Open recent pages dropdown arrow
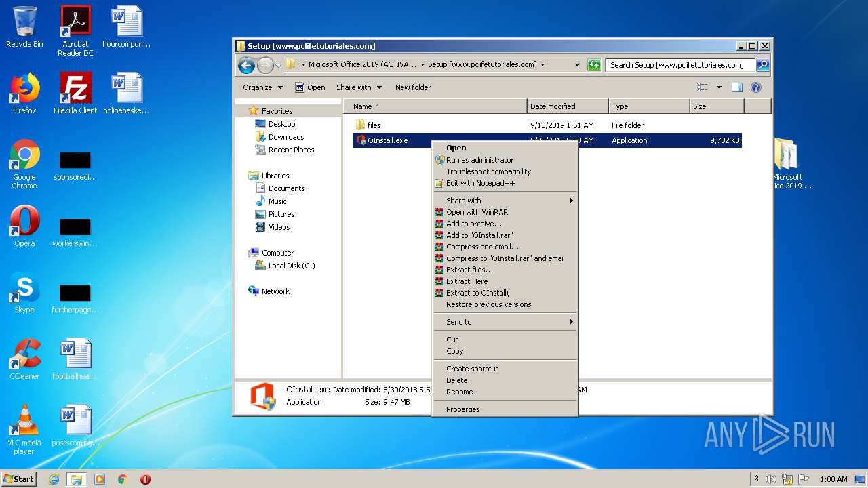 click(x=278, y=66)
